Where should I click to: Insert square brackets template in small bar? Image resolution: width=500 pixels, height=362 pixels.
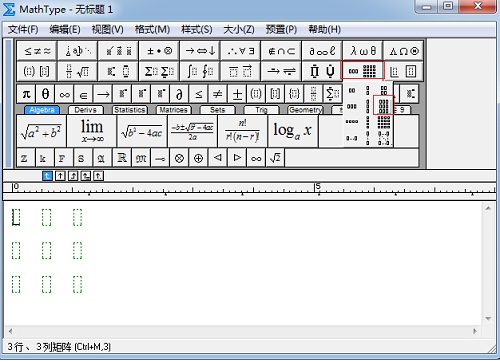click(x=275, y=94)
